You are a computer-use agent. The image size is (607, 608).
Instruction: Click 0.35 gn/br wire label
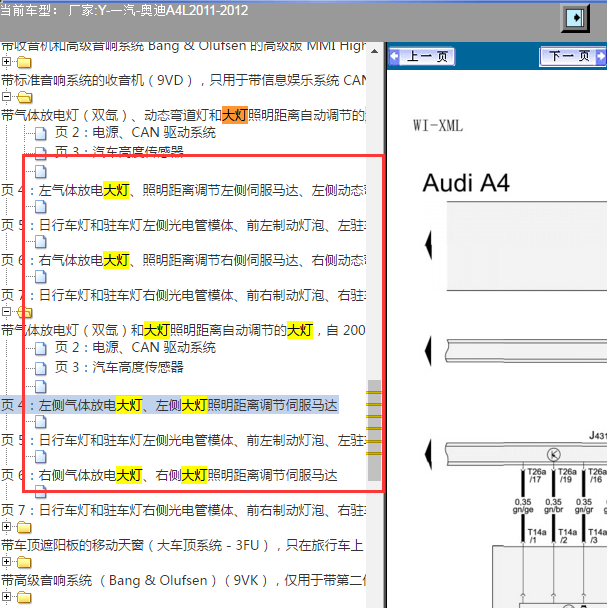pyautogui.click(x=553, y=506)
